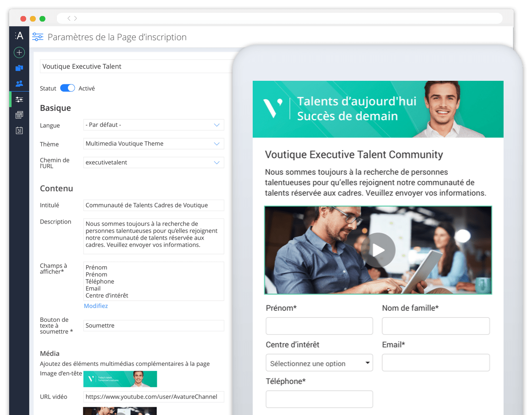This screenshot has height=415, width=532.
Task: Open the Chemin de l'URL dropdown
Action: pyautogui.click(x=154, y=163)
